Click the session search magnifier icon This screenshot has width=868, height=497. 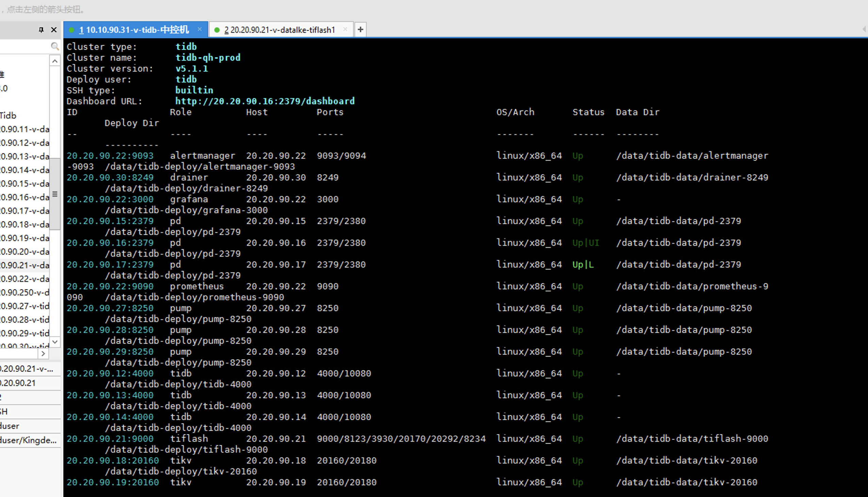[54, 46]
